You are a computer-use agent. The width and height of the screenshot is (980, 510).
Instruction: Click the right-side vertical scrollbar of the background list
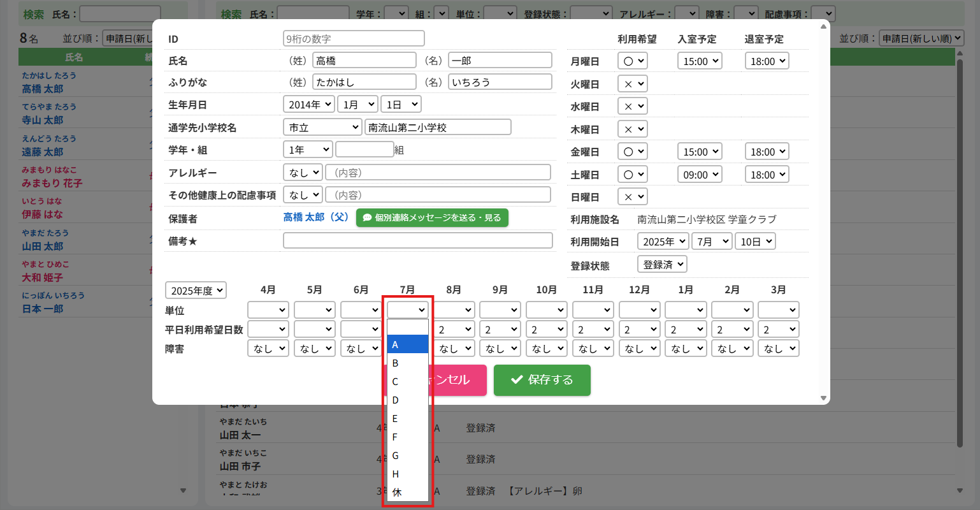(x=960, y=255)
